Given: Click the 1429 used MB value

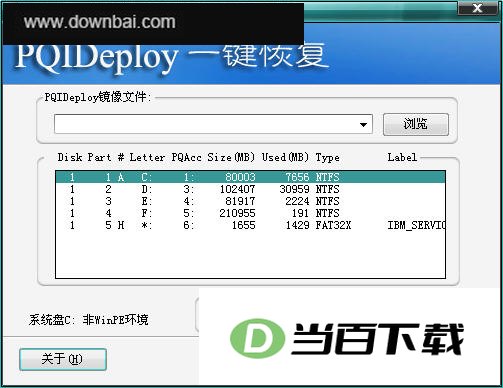Looking at the screenshot, I should (x=297, y=225).
